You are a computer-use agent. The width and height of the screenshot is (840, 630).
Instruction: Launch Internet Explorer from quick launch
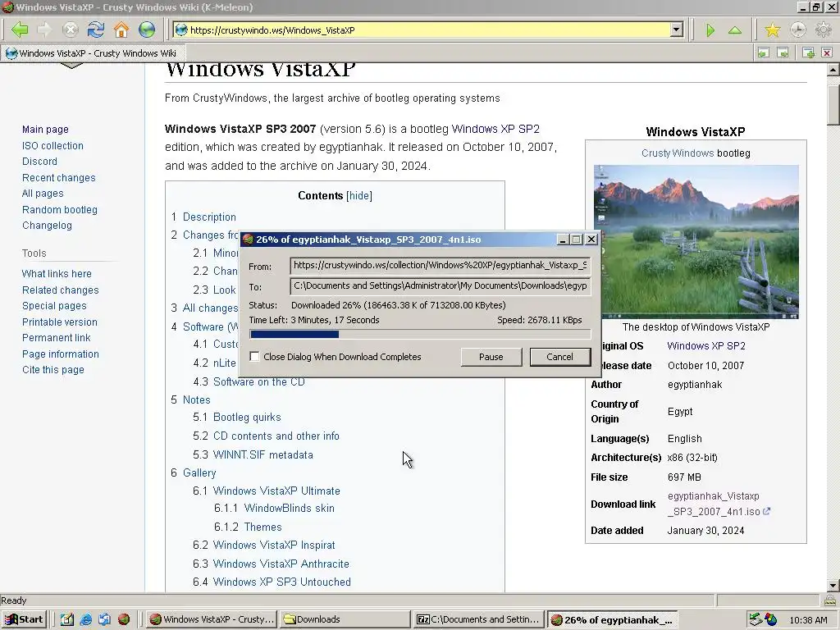pos(85,619)
